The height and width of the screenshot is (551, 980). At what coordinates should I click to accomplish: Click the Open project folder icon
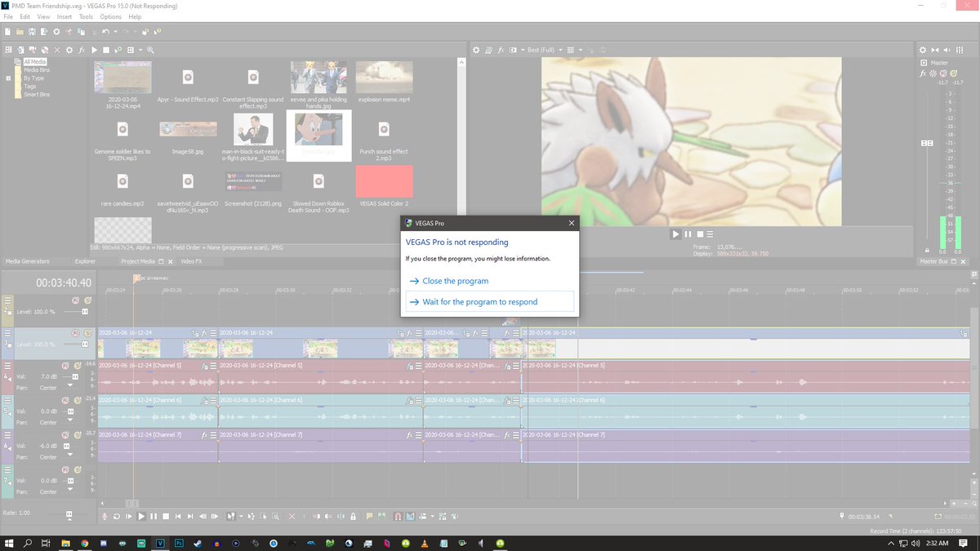click(x=20, y=31)
